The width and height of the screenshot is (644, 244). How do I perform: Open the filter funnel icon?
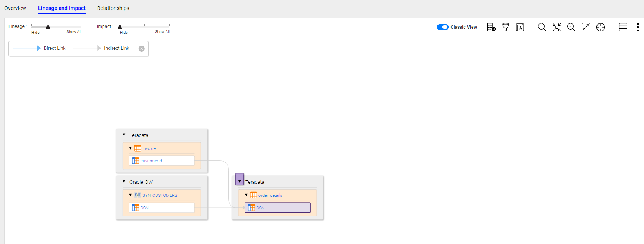coord(506,27)
